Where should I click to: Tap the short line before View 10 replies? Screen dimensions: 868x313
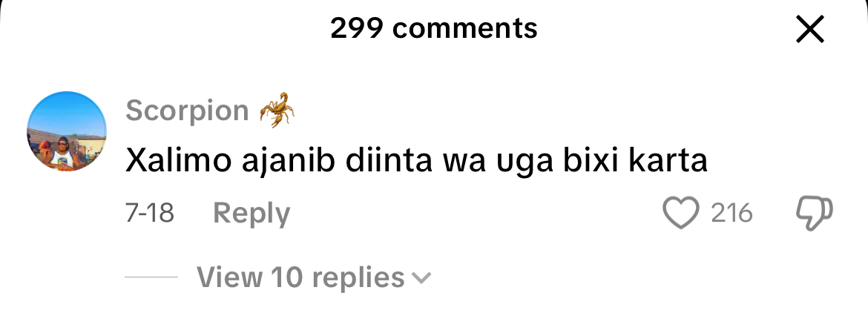click(x=151, y=277)
